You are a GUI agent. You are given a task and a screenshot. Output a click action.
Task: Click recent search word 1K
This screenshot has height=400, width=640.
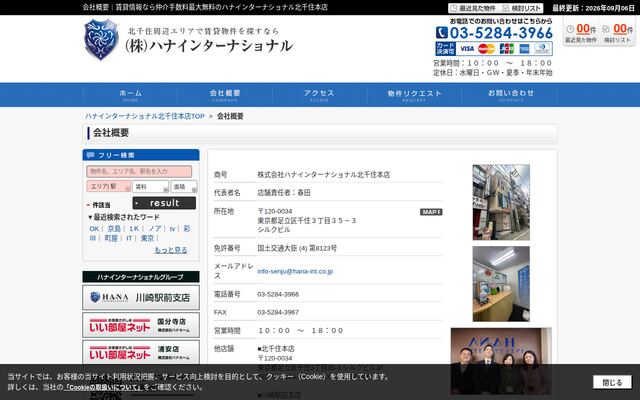coord(134,229)
